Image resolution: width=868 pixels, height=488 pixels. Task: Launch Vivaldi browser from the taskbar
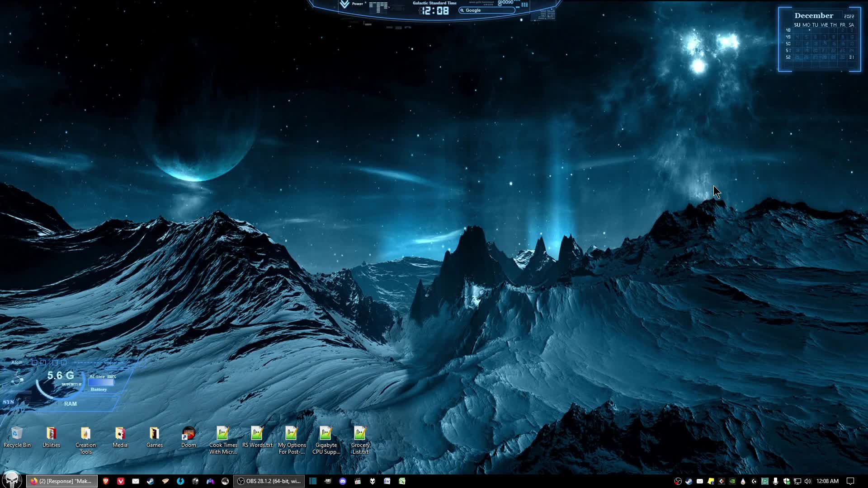click(x=121, y=481)
